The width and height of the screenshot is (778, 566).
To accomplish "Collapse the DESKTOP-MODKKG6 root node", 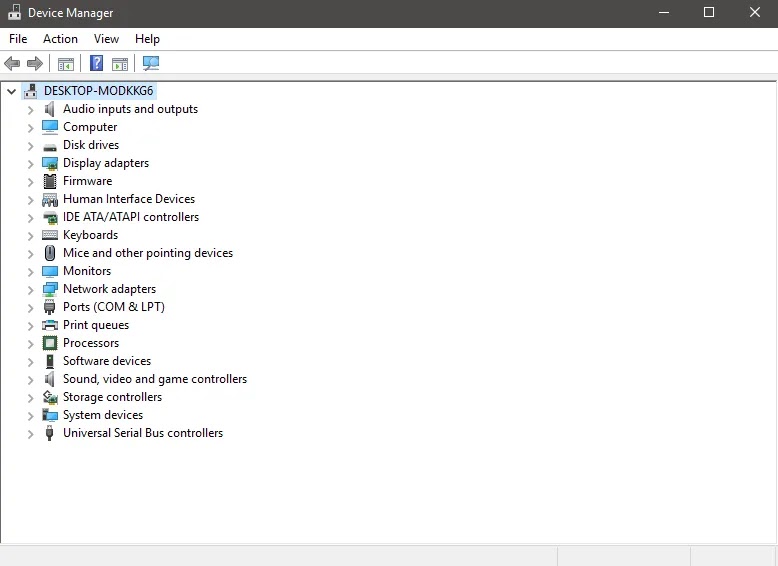I will pos(12,91).
